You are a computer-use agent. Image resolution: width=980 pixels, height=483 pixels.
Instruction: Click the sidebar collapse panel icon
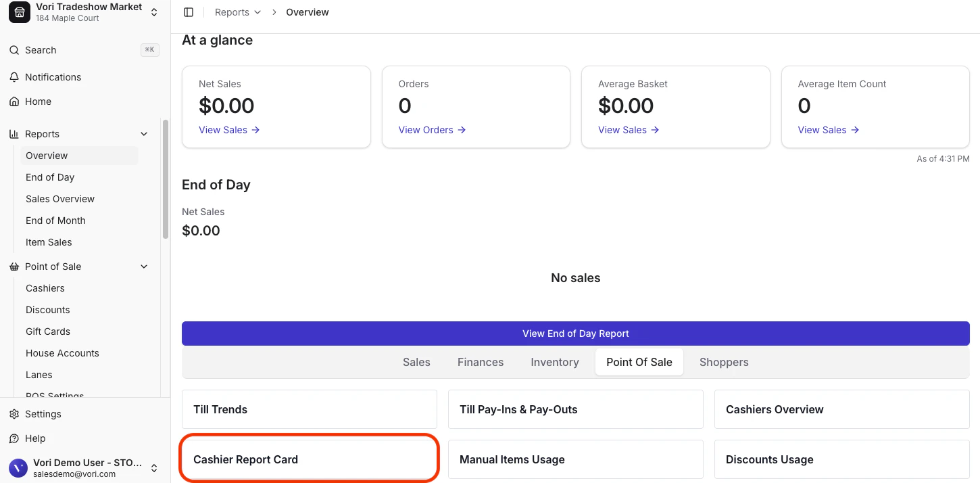pos(189,12)
